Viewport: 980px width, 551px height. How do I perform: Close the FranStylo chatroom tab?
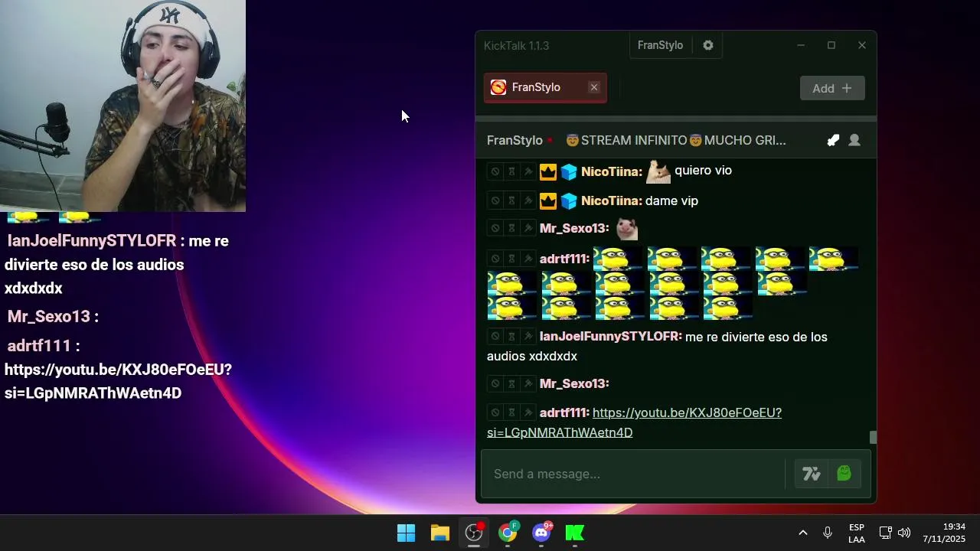(x=594, y=87)
